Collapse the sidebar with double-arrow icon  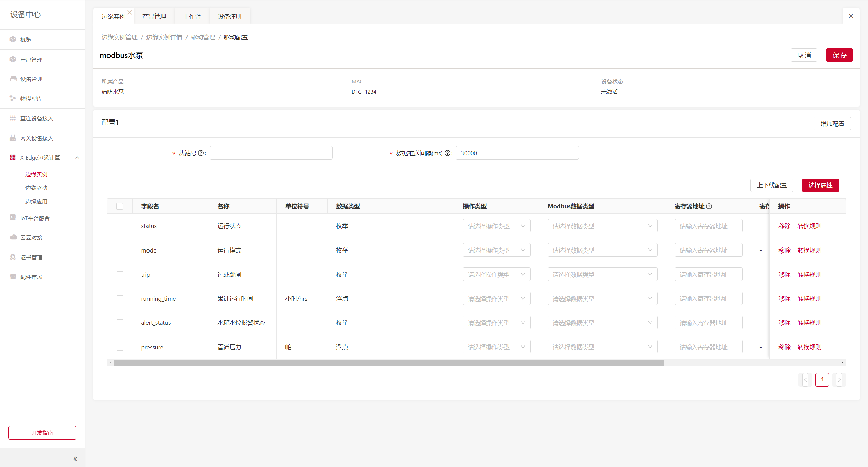pos(75,459)
